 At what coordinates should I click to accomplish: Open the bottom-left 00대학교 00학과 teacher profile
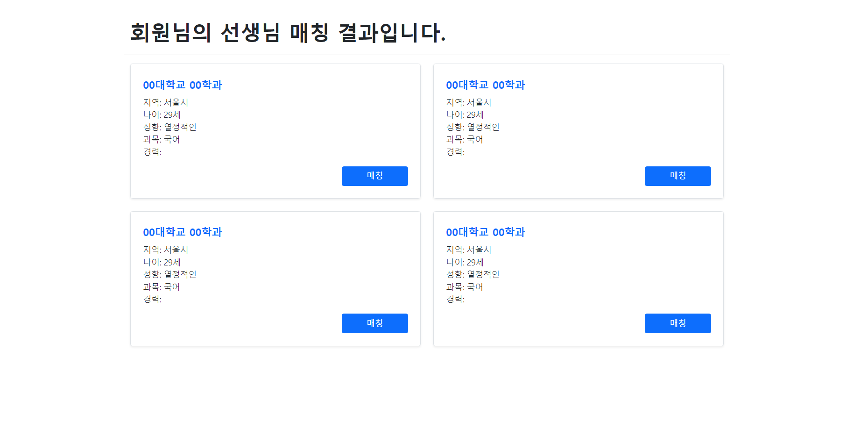[x=183, y=232]
